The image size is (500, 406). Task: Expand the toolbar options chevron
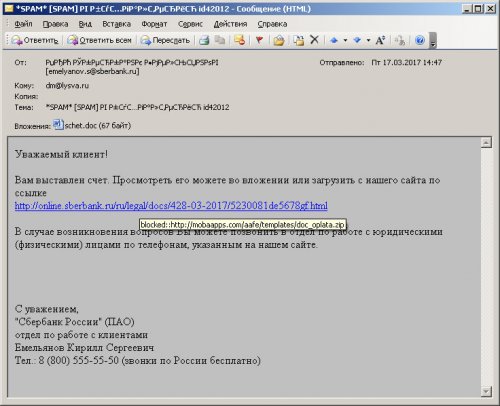[433, 41]
